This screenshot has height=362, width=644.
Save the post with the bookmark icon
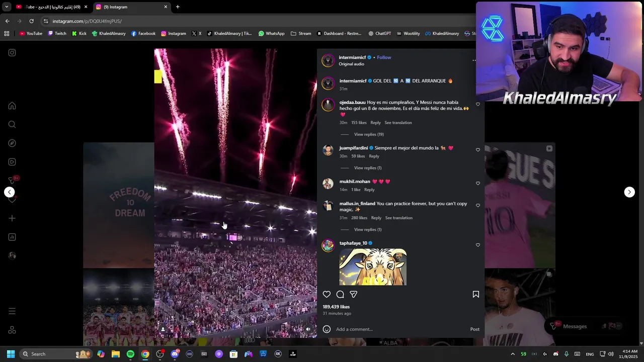(475, 295)
